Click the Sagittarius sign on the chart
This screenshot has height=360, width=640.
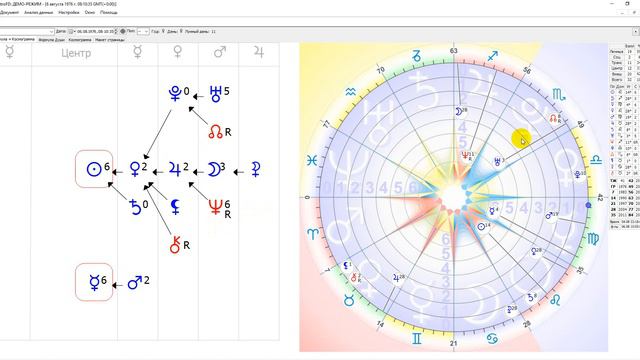493,56
